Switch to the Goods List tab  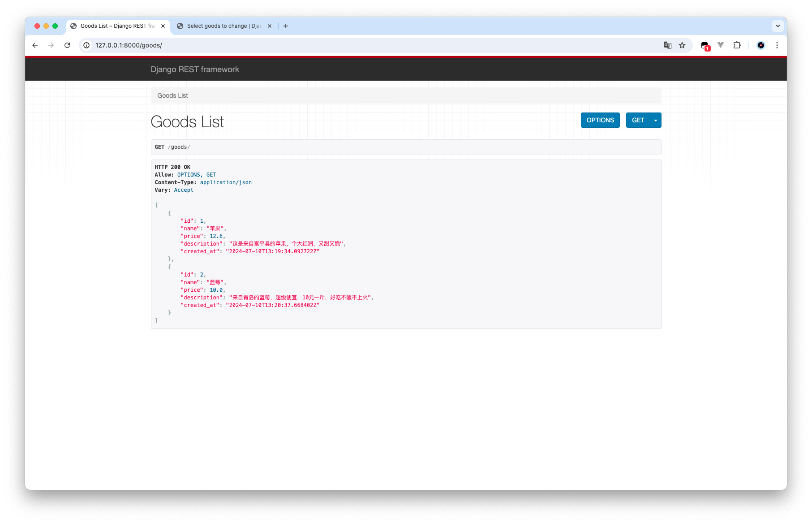pos(118,26)
